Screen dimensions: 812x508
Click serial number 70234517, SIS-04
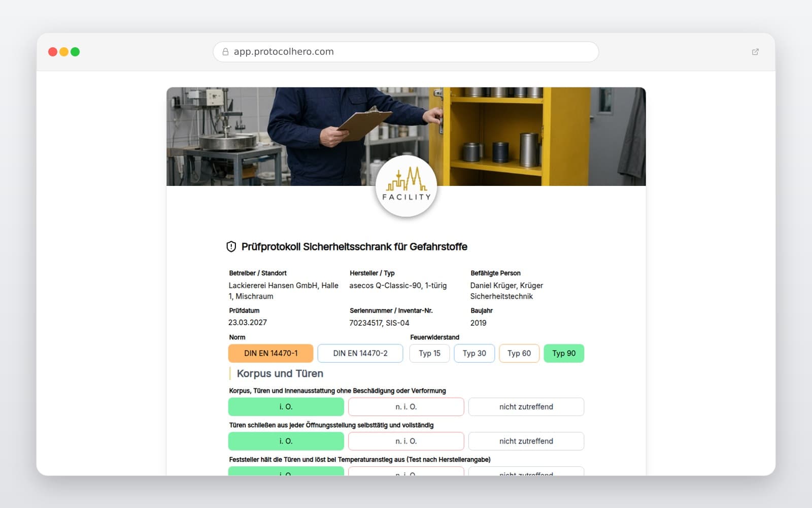(x=379, y=323)
